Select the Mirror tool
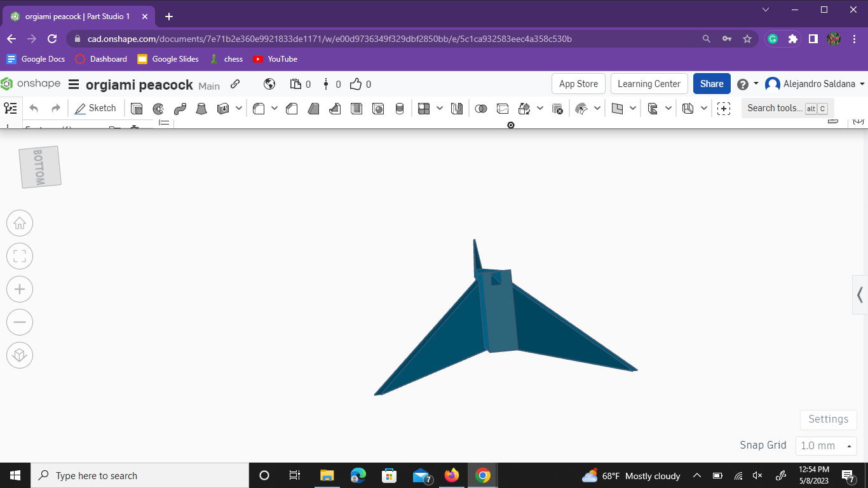 point(456,108)
